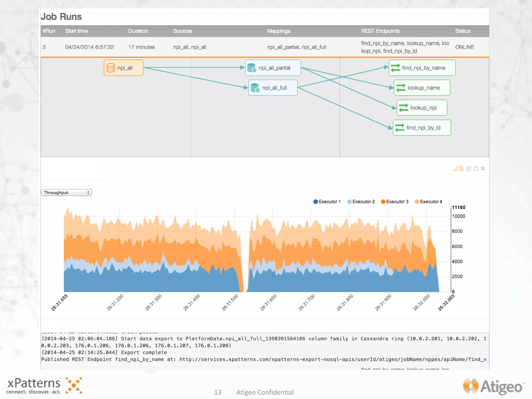The image size is (532, 399).
Task: Click the Published REST Endpoint URL log line
Action: point(264,360)
